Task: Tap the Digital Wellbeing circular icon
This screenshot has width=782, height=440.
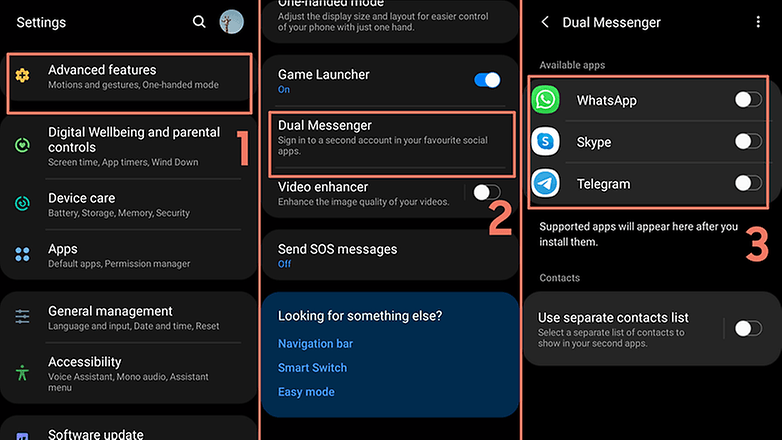Action: pyautogui.click(x=22, y=145)
